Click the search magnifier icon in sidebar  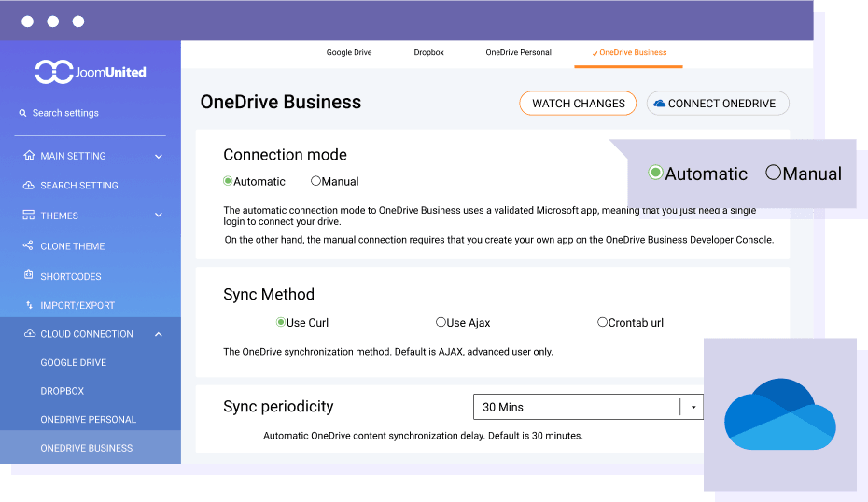[x=23, y=113]
